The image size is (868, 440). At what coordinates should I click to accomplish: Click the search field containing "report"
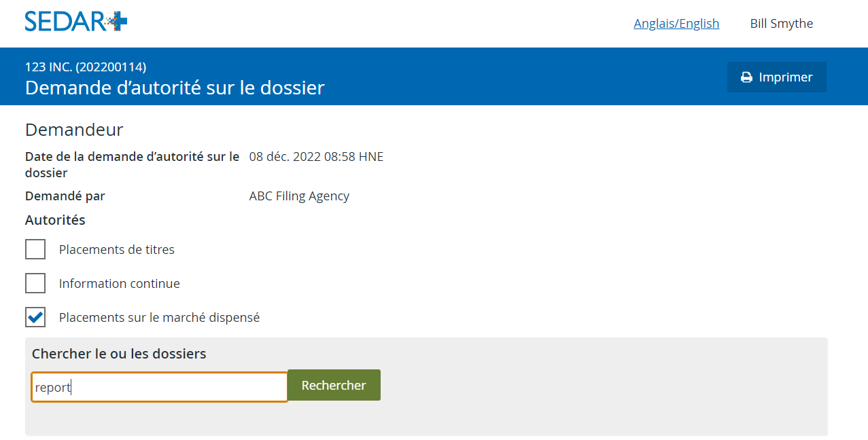point(160,387)
